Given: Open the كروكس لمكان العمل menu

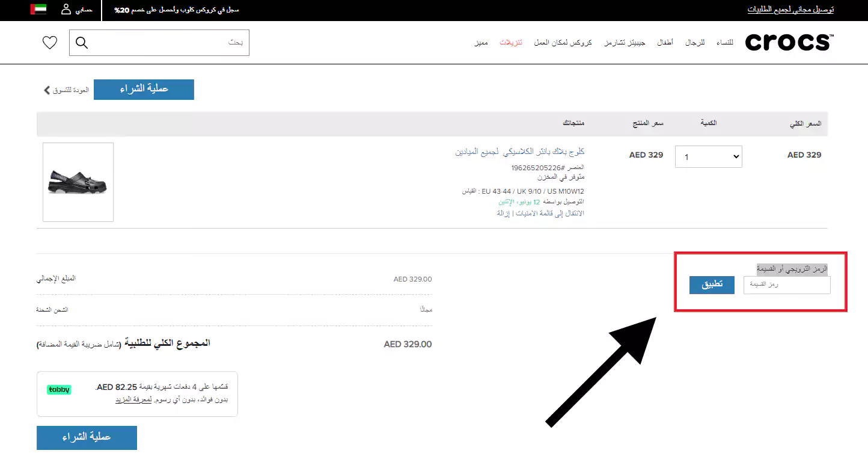Looking at the screenshot, I should pos(563,43).
